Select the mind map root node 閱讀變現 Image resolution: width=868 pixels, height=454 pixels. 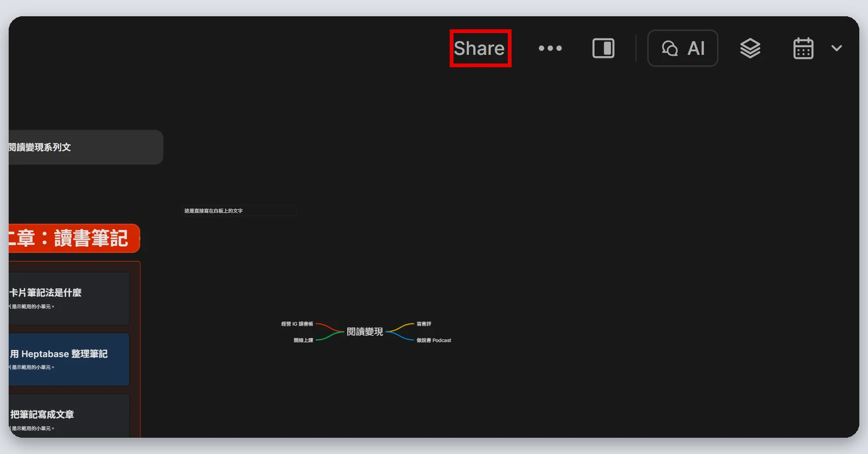[365, 331]
